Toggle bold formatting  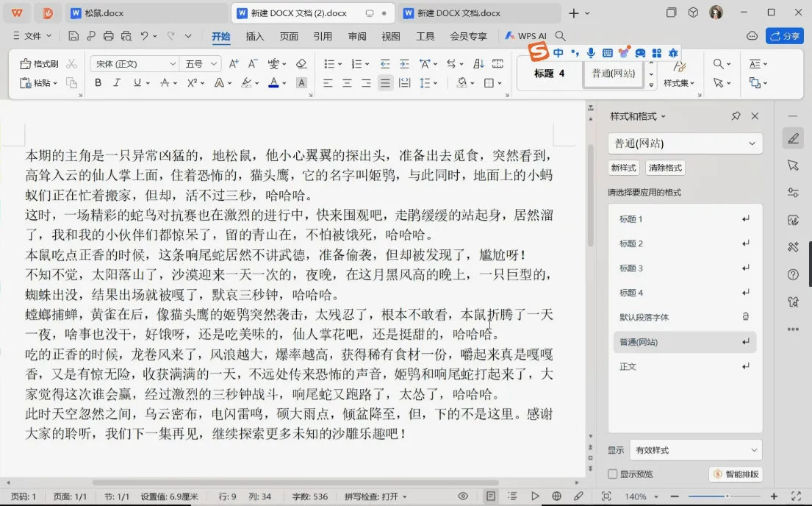[98, 83]
